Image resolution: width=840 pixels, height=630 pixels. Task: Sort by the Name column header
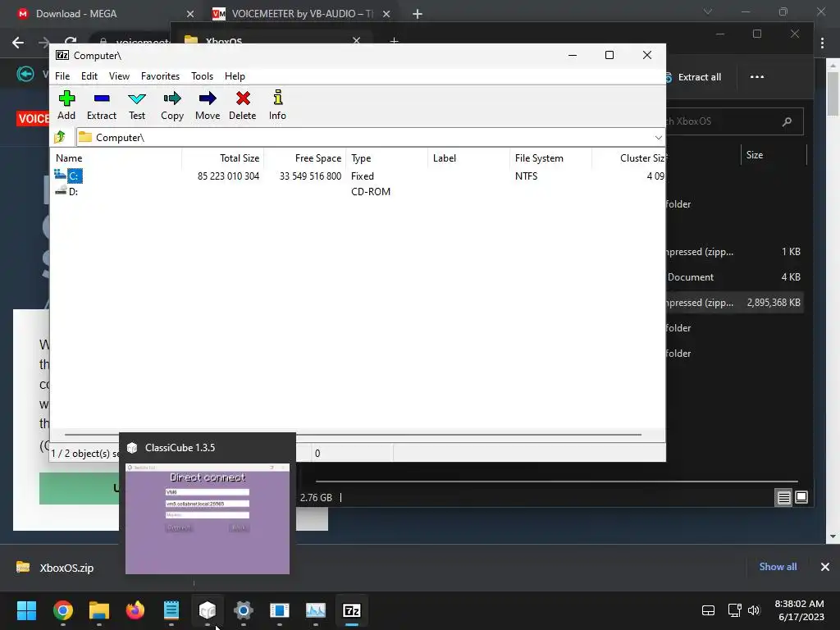116,158
